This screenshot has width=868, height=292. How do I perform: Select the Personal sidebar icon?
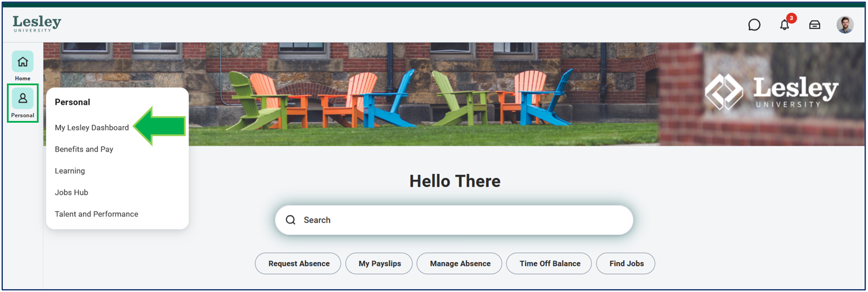[22, 98]
